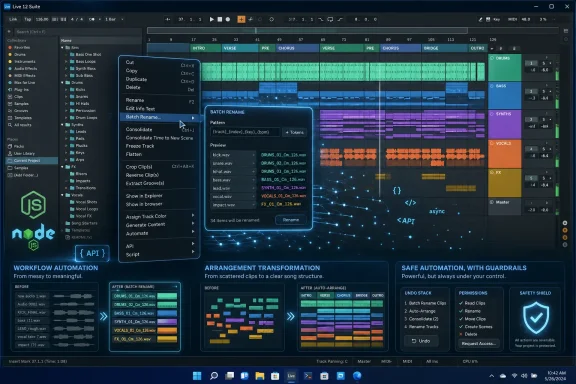Toggle the Key mapping mode switch
Screen dimensions: 576x384
click(496, 19)
